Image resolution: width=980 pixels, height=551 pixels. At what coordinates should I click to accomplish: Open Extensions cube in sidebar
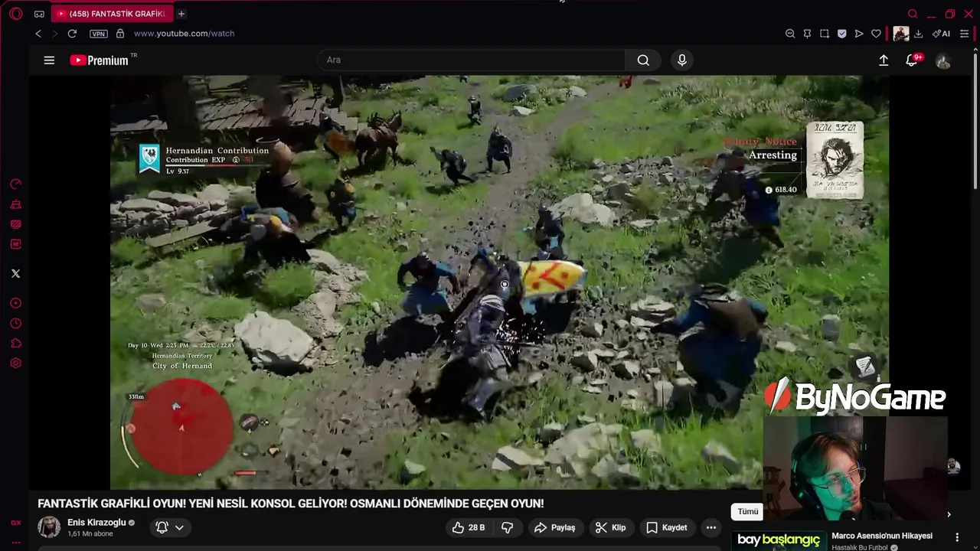point(15,344)
